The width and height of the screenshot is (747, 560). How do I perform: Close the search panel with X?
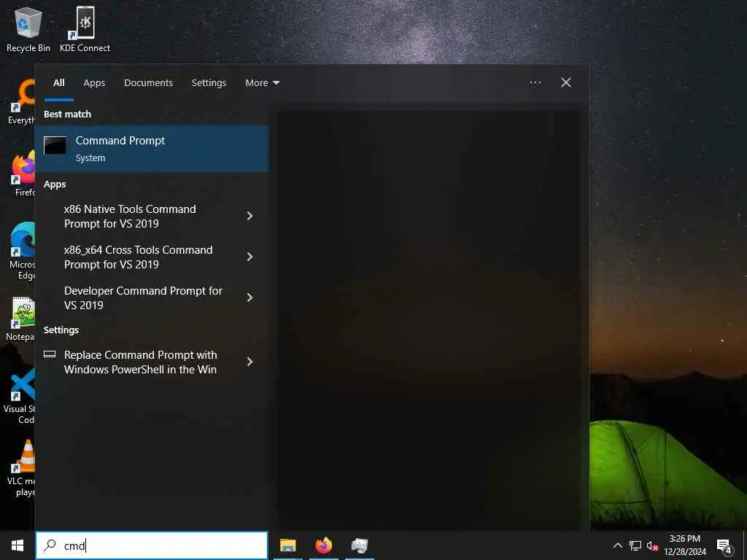(x=565, y=83)
